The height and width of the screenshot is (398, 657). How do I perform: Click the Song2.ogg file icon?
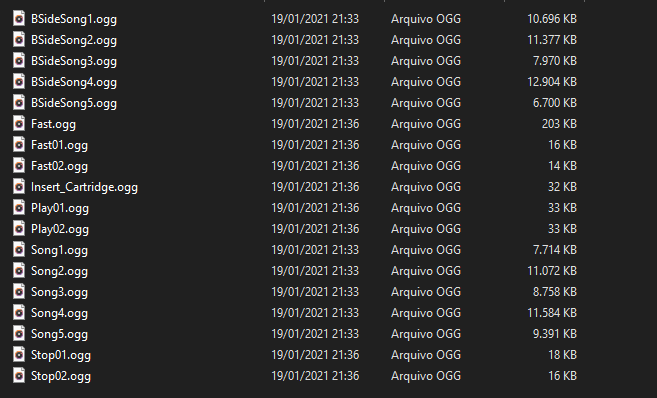coord(19,271)
